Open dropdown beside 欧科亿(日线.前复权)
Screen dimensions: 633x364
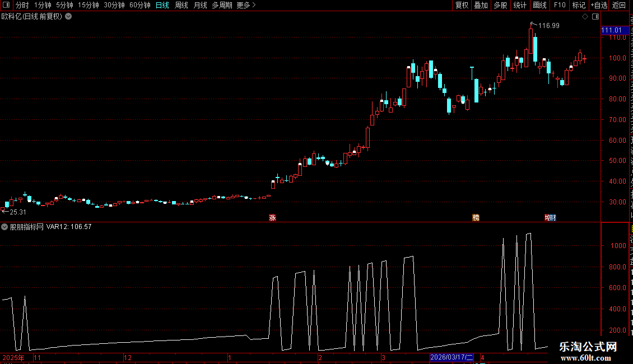69,17
